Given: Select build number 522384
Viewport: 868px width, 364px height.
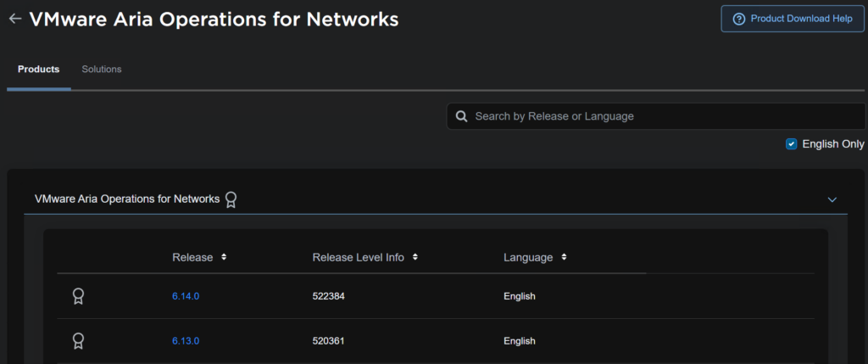Looking at the screenshot, I should click(x=329, y=296).
